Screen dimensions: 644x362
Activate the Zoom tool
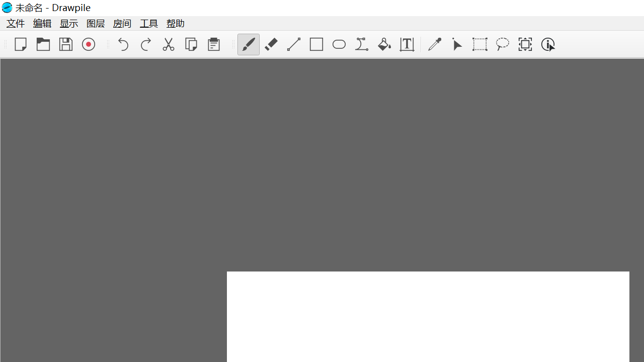pyautogui.click(x=525, y=44)
